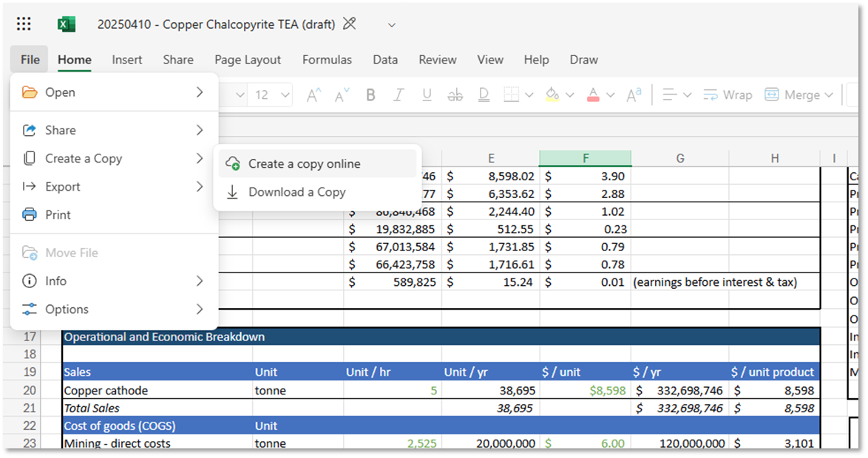The height and width of the screenshot is (458, 868).
Task: Expand the Export submenu arrow
Action: [200, 187]
